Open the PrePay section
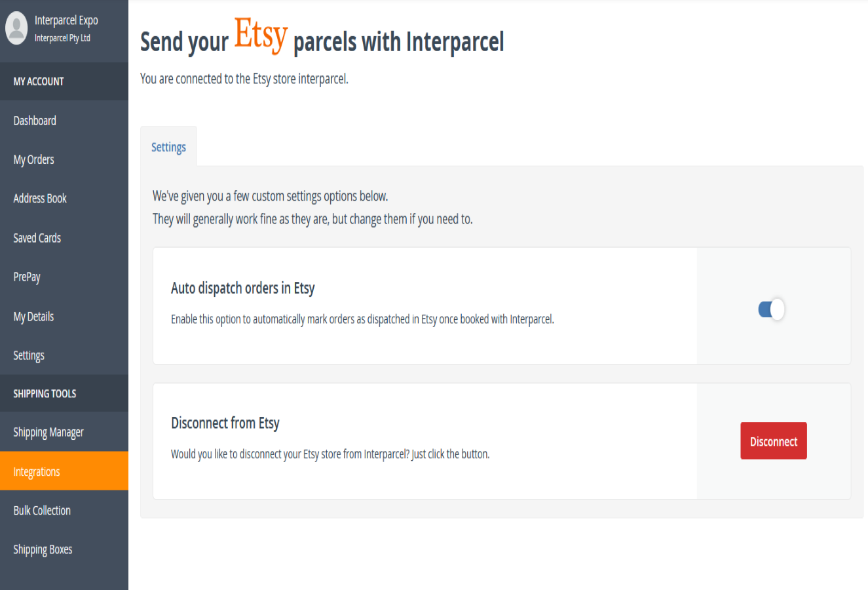Viewport: 868px width, 590px height. tap(26, 277)
